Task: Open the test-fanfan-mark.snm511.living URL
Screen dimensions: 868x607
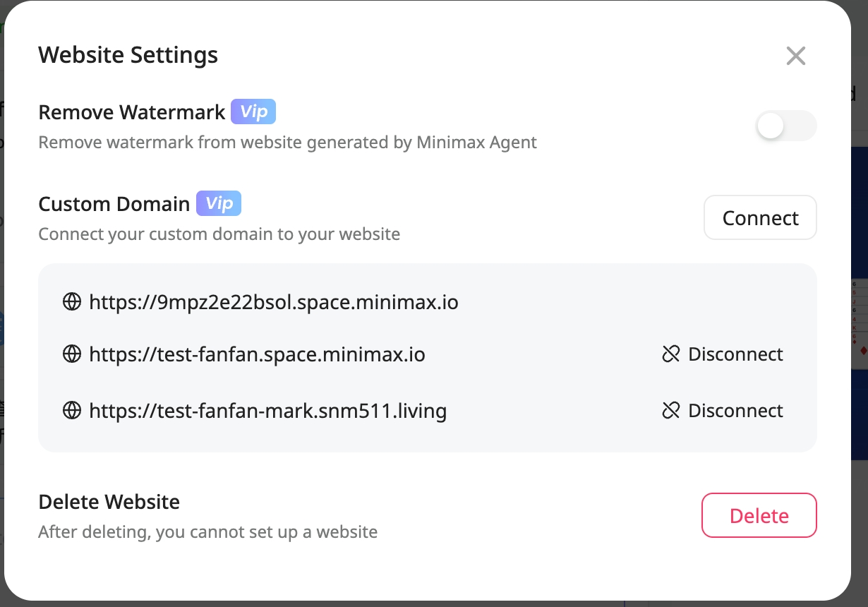Action: coord(267,410)
